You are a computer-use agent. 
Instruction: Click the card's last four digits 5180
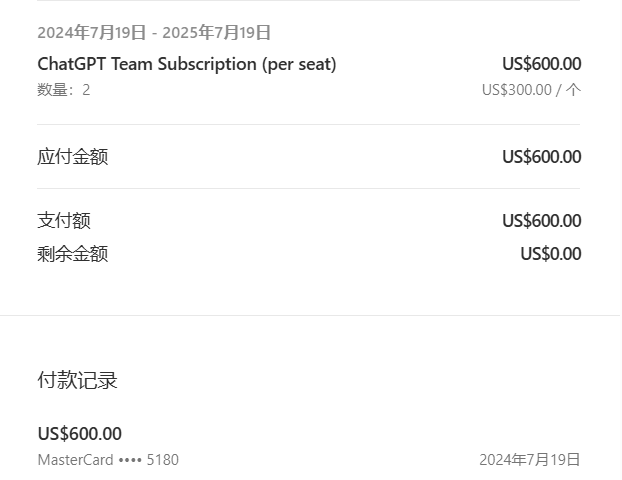point(163,460)
